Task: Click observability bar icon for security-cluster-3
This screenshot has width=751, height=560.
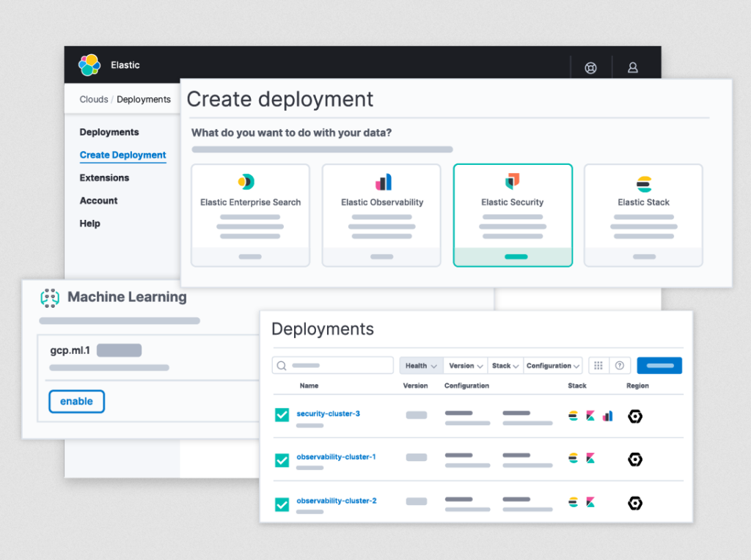Action: pyautogui.click(x=608, y=416)
